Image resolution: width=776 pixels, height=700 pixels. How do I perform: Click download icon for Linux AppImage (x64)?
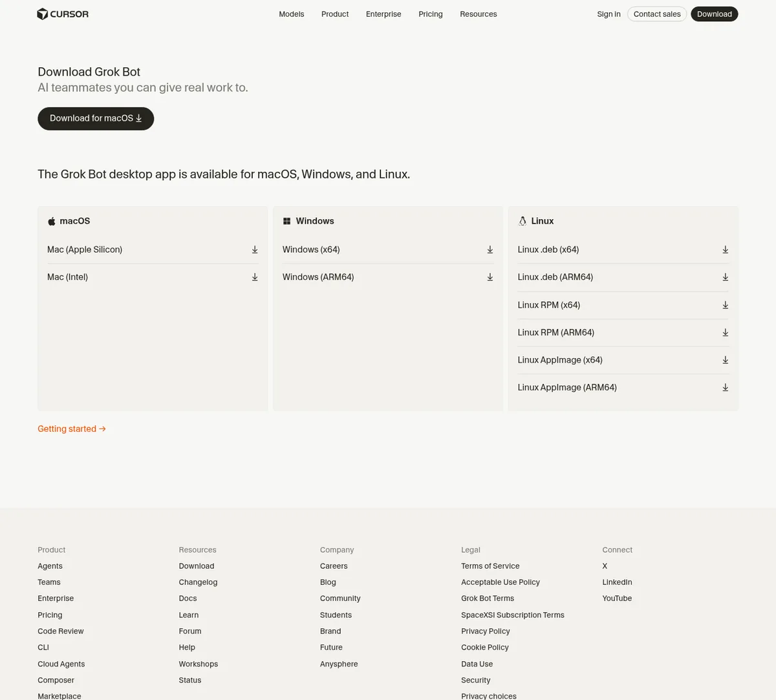click(726, 360)
